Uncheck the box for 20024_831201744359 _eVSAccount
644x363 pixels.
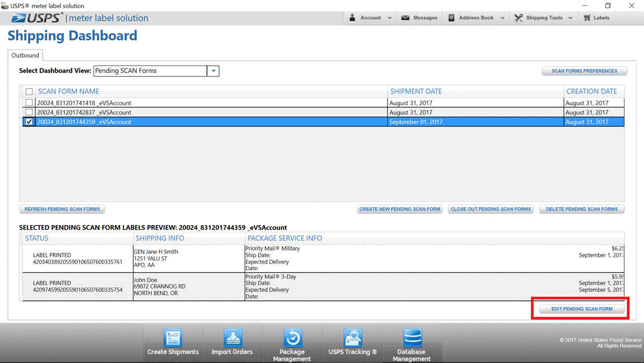pos(29,122)
